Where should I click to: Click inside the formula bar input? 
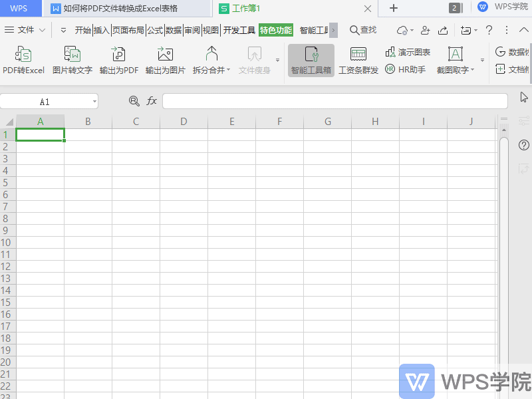point(335,101)
